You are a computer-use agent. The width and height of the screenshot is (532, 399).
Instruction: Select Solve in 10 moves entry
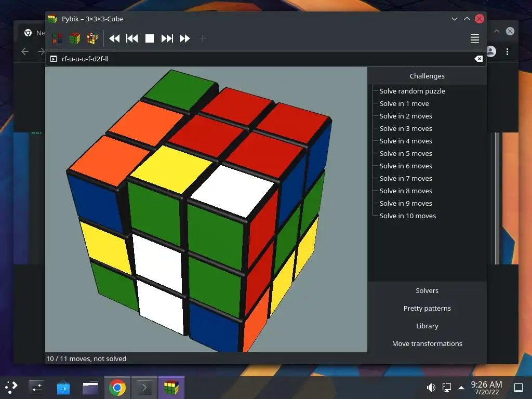pyautogui.click(x=407, y=216)
